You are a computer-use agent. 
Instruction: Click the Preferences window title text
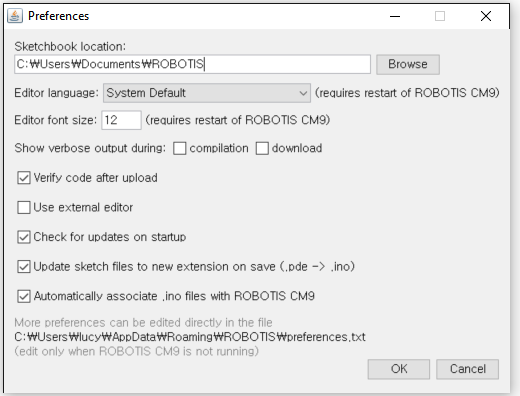[x=58, y=16]
